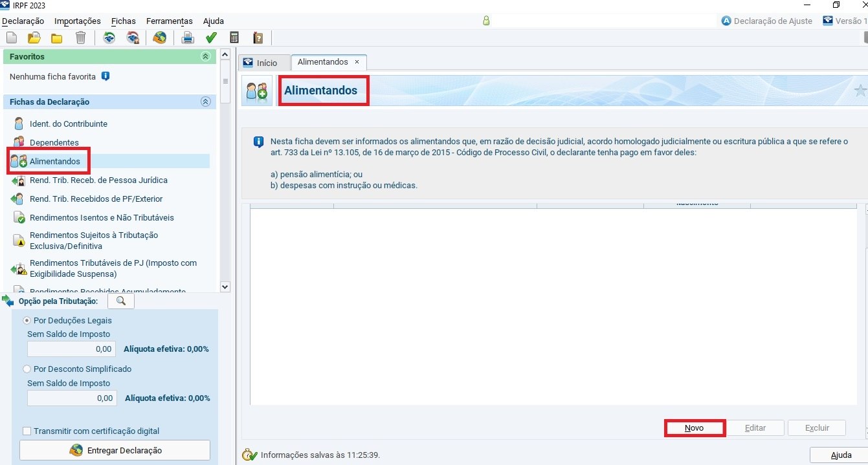Open Dependentes in the fichas list
This screenshot has width=868, height=465.
(x=54, y=142)
